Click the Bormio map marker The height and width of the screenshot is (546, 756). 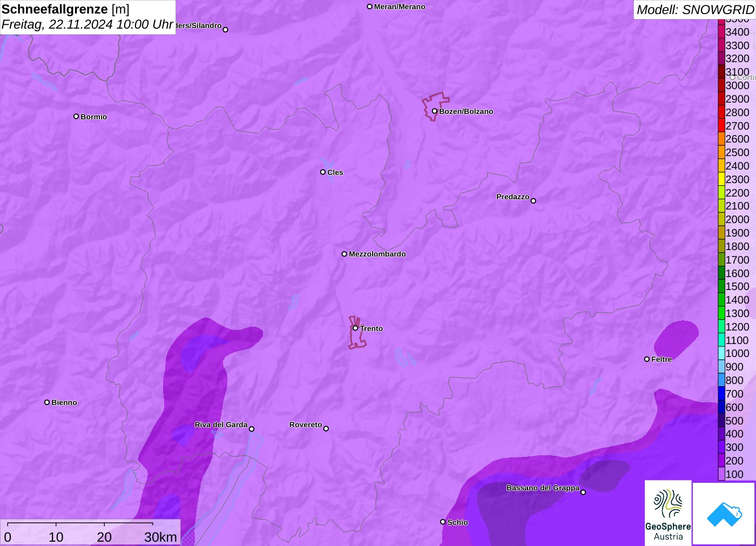point(76,116)
